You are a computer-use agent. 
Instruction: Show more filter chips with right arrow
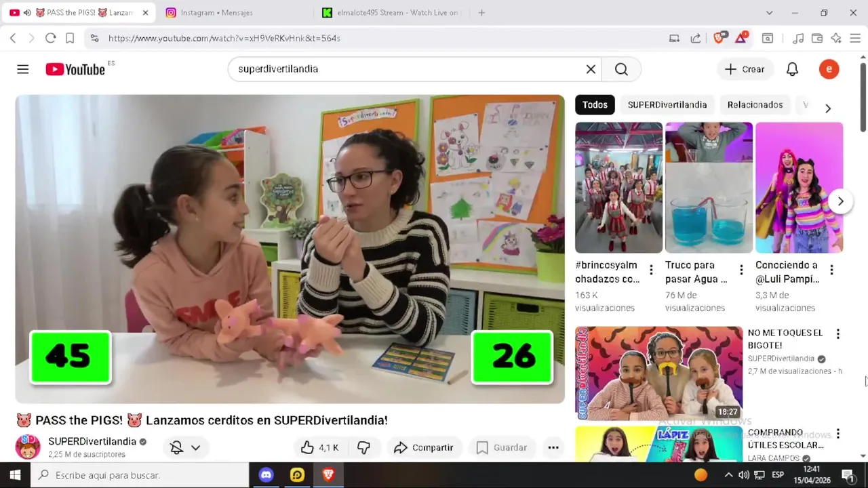(827, 108)
